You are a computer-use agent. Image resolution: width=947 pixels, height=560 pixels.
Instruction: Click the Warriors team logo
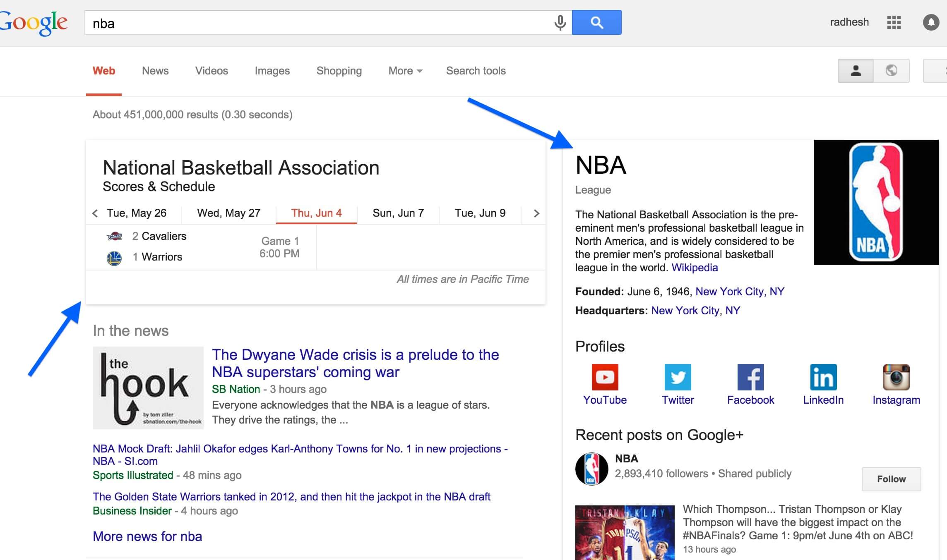point(114,258)
